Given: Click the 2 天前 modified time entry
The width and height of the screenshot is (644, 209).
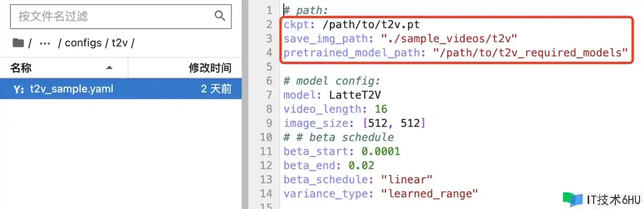Looking at the screenshot, I should tap(216, 89).
